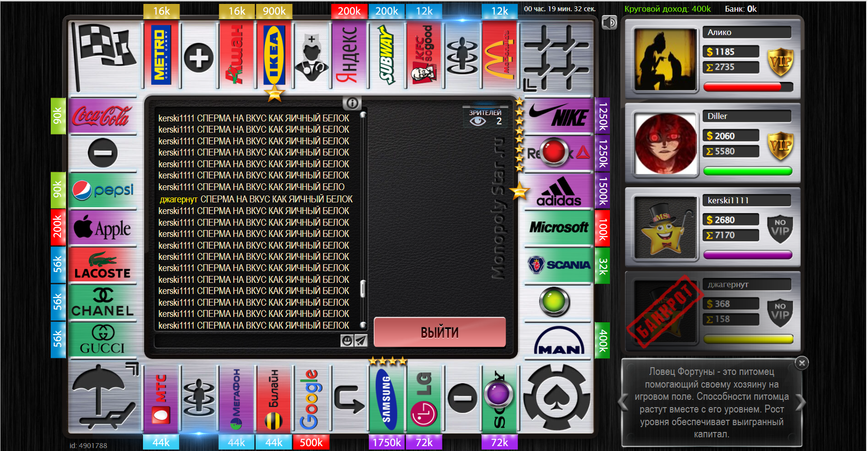868x451 pixels.
Task: Select the Яндекс board cell
Action: tap(349, 55)
